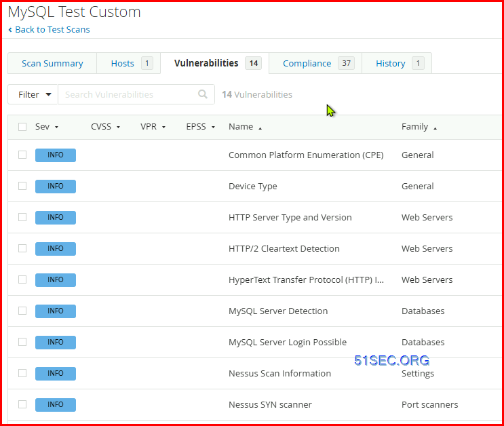Open Nessus SYN scanner entry
The height and width of the screenshot is (426, 504).
click(x=270, y=404)
